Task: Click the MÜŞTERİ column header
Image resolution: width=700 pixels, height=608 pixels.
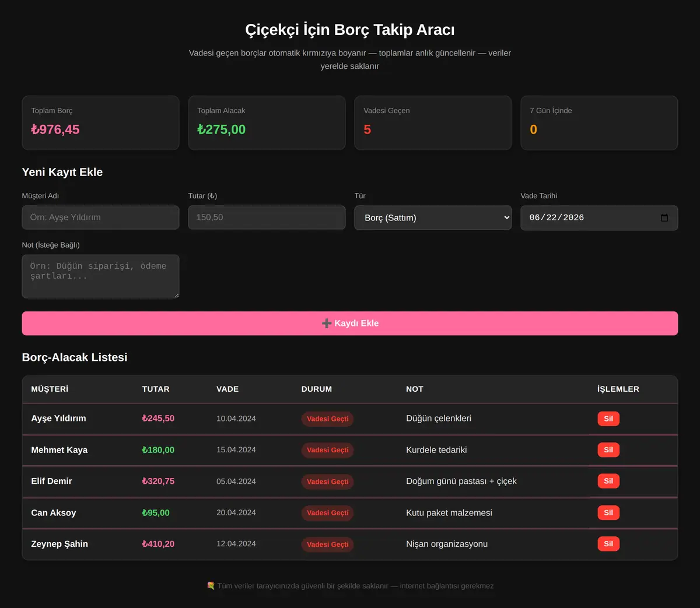Action: click(50, 389)
